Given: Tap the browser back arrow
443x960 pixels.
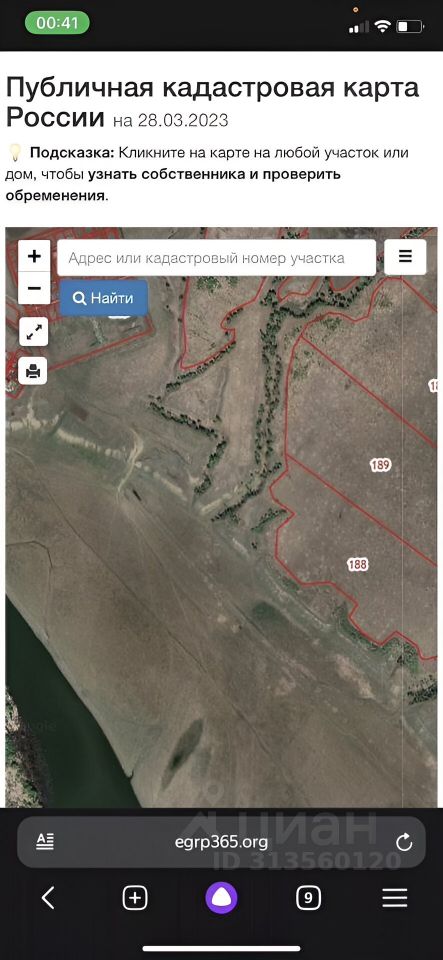Looking at the screenshot, I should click(x=48, y=898).
